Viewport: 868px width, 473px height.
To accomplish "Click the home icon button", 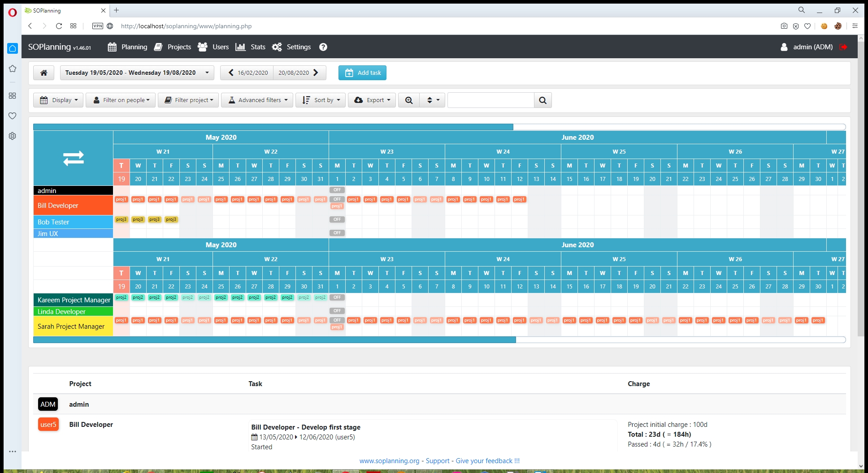I will [x=44, y=73].
